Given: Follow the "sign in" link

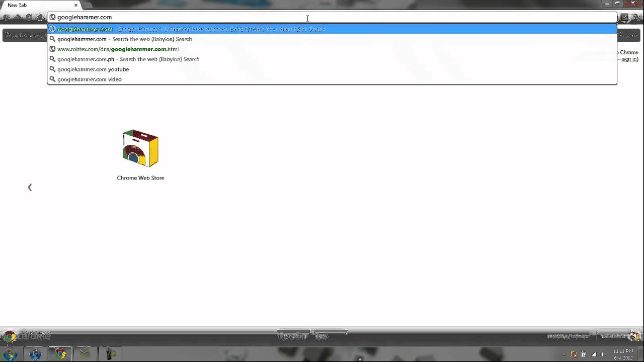Looking at the screenshot, I should pyautogui.click(x=629, y=59).
